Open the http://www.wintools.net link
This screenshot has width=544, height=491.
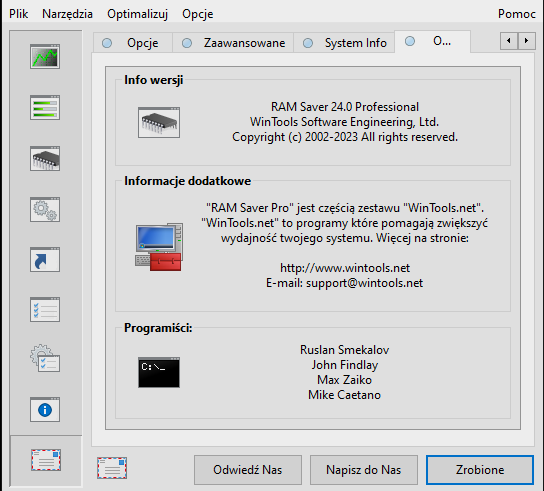point(345,268)
